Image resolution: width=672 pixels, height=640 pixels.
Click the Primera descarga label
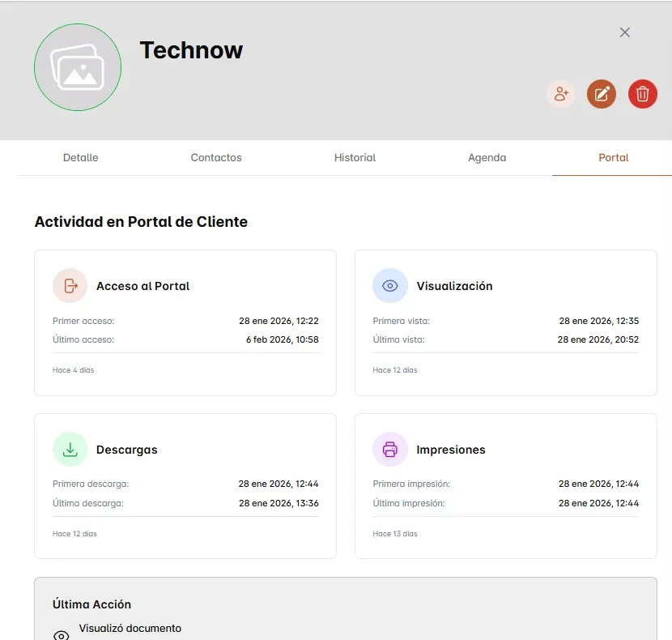tap(91, 484)
